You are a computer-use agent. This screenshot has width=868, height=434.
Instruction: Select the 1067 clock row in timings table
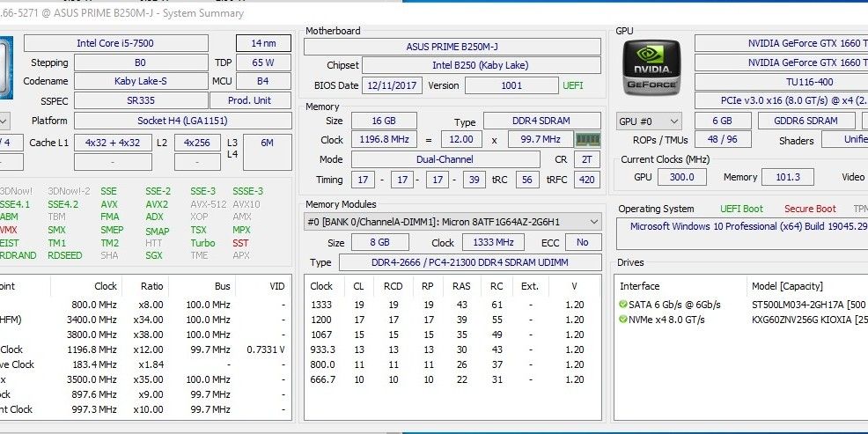452,335
